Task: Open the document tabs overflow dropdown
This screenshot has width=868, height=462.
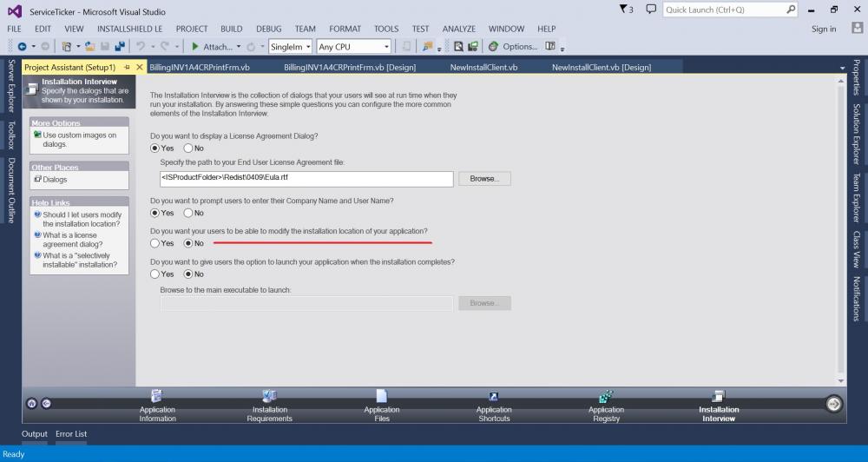Action: coord(843,68)
